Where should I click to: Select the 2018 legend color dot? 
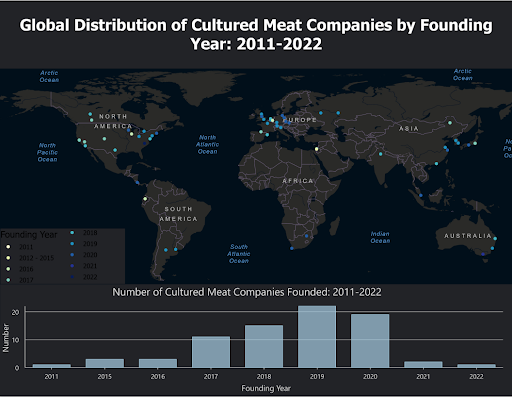tap(72, 233)
